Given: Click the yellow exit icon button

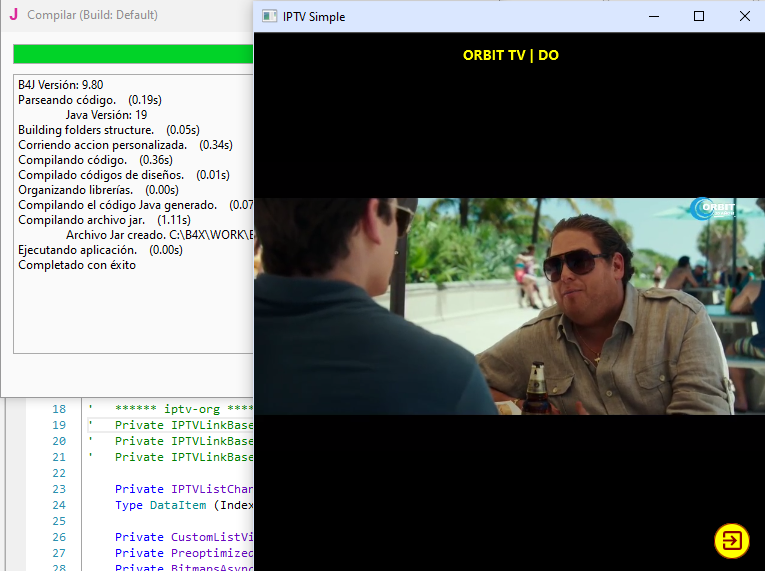Looking at the screenshot, I should tap(731, 541).
